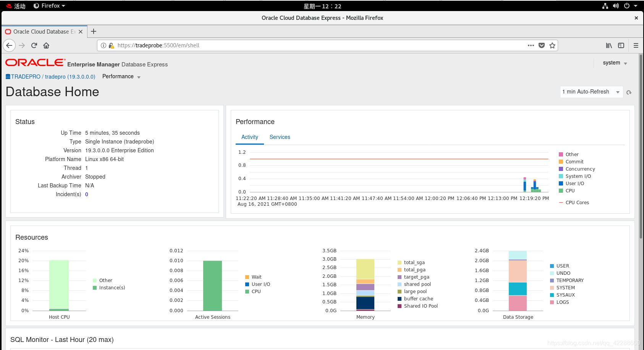Click the total_sga segment in Memory bar
644x350 pixels.
coord(365,269)
